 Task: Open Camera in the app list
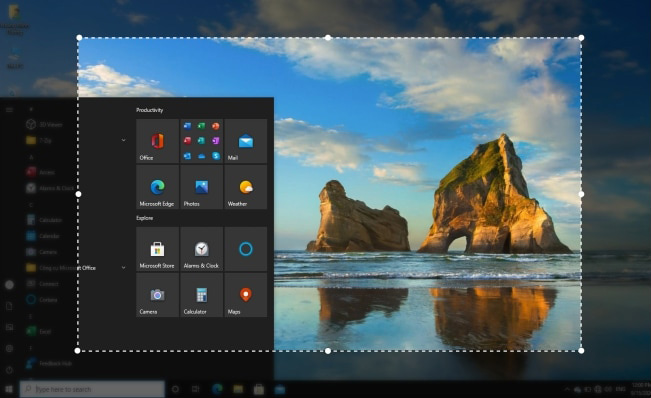point(42,252)
